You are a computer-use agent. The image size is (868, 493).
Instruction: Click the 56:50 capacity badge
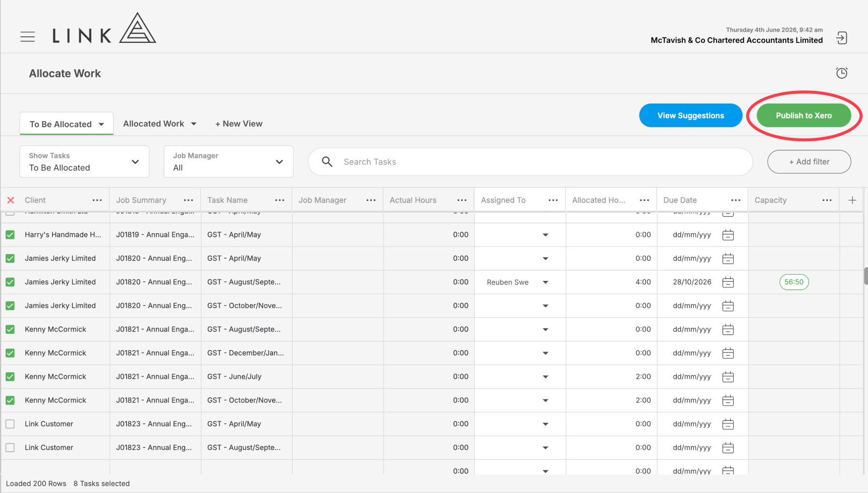click(794, 282)
